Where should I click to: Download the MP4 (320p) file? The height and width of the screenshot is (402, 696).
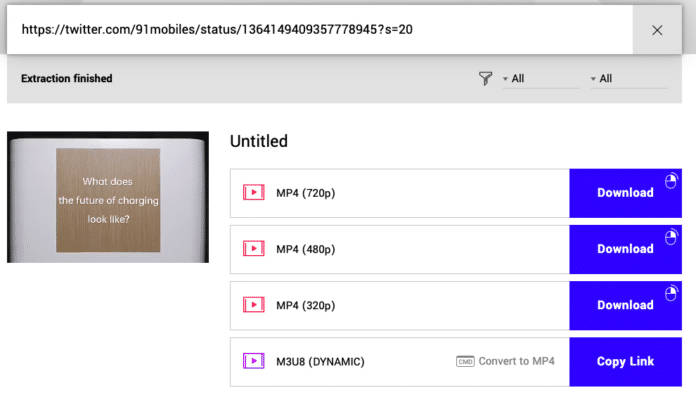pos(625,305)
